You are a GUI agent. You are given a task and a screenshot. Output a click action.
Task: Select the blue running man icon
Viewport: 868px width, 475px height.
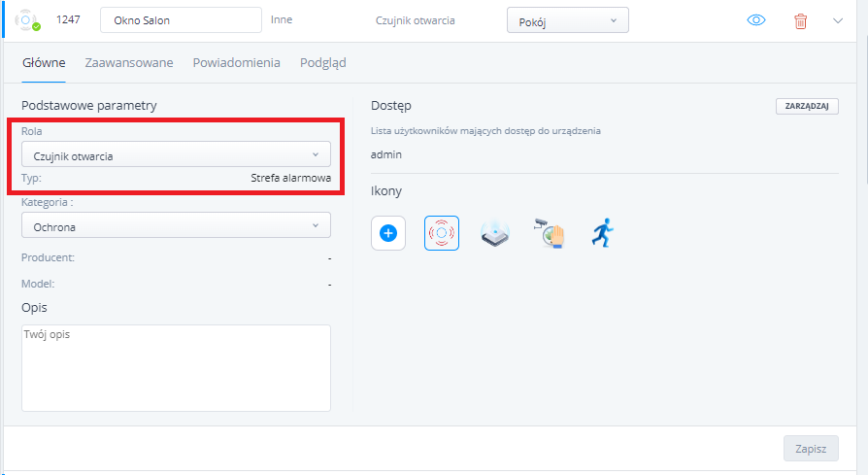(x=603, y=233)
